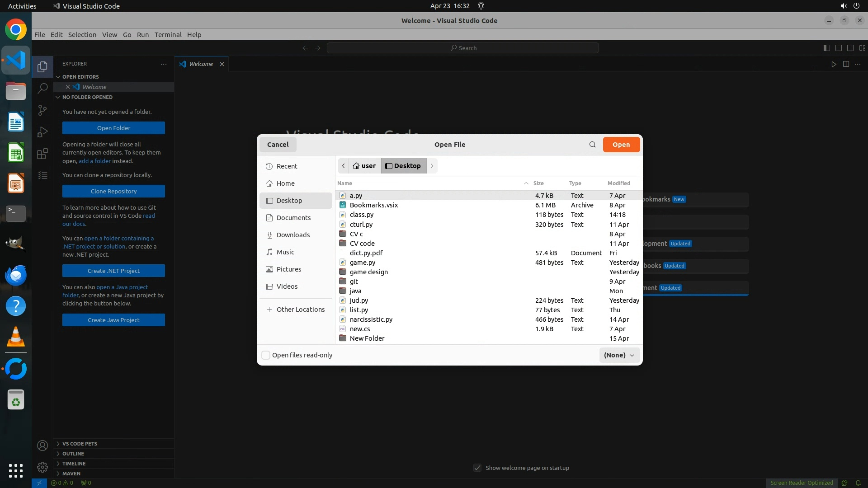Image resolution: width=868 pixels, height=488 pixels.
Task: Open the Terminal menu
Action: 168,35
